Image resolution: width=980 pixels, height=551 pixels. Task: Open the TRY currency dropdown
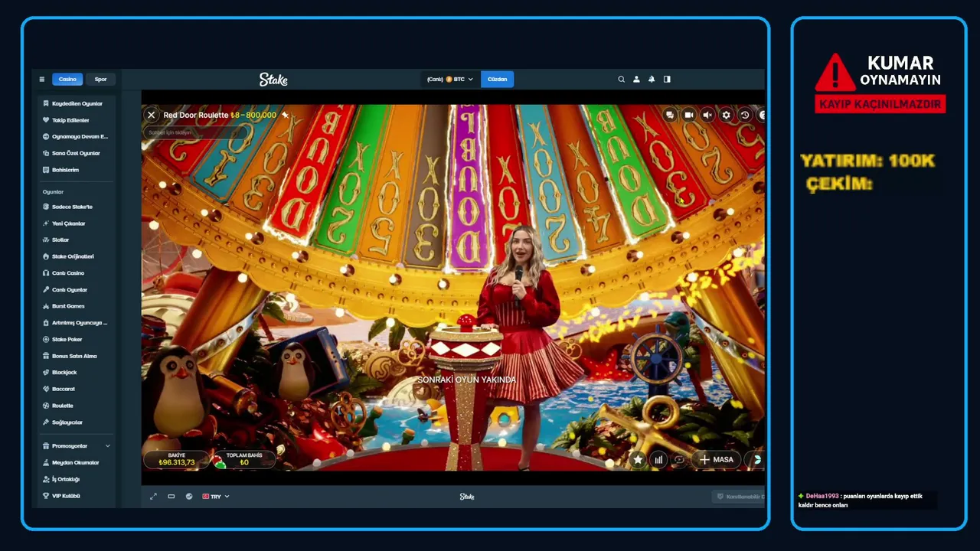pyautogui.click(x=215, y=497)
